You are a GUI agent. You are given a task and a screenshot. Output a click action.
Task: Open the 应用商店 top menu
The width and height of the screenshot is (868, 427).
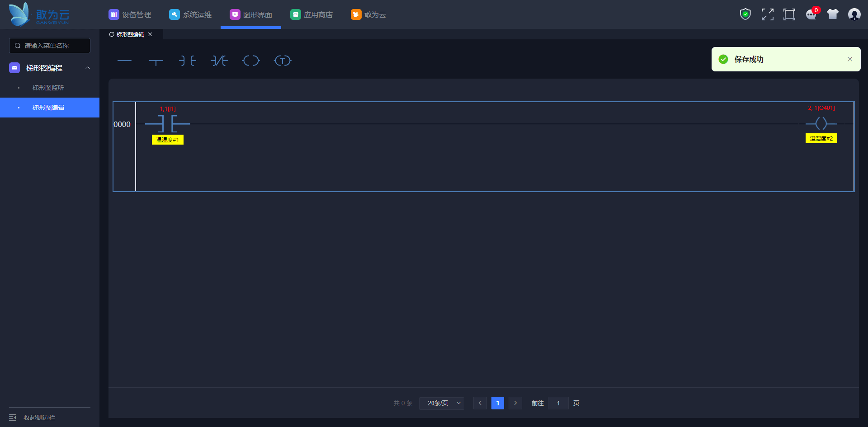click(x=311, y=14)
